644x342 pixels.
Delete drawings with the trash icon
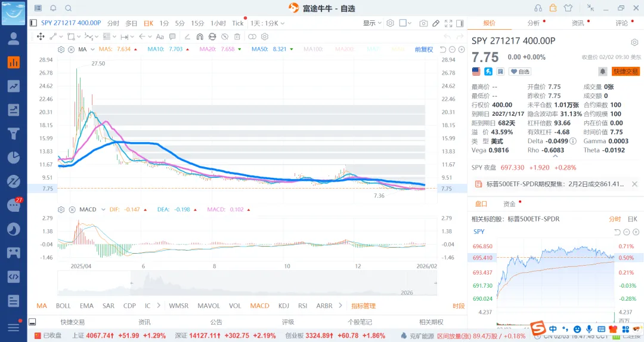tap(237, 37)
